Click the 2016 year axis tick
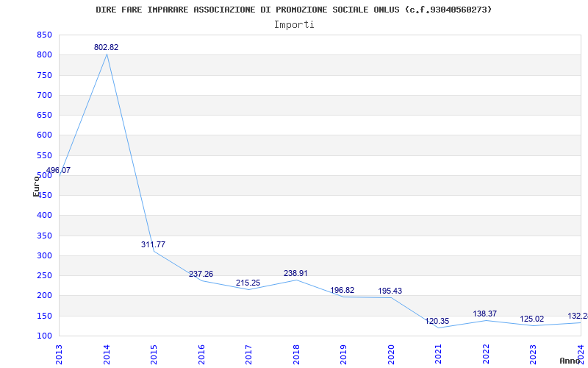This screenshot has height=368, width=588. [x=201, y=353]
